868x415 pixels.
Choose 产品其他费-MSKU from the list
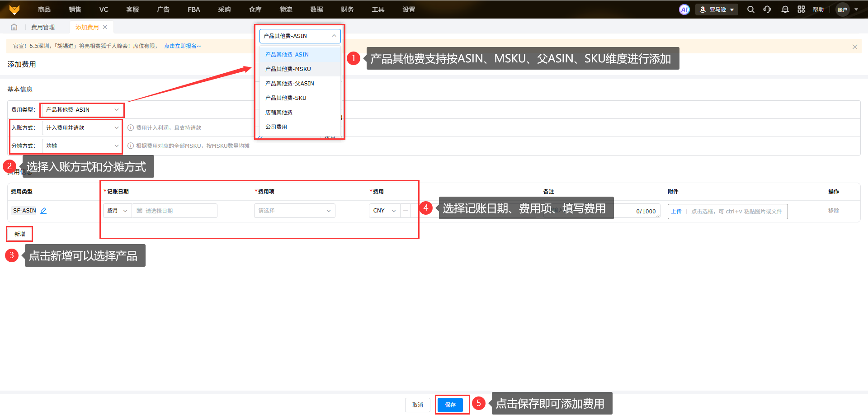(300, 69)
